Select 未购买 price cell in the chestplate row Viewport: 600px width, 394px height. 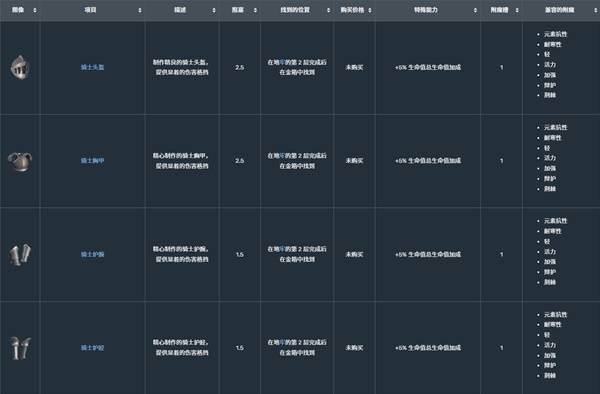tap(354, 161)
